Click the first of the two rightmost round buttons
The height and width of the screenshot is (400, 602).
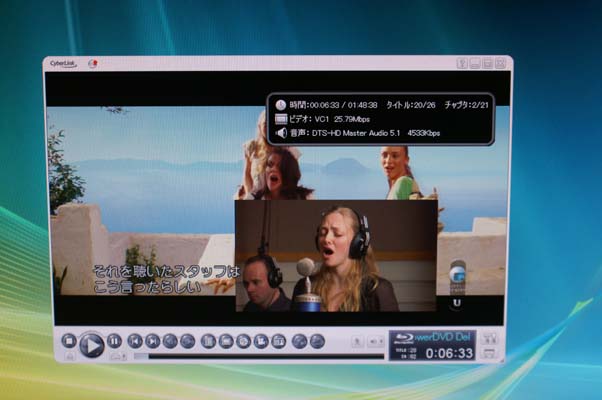tap(299, 341)
